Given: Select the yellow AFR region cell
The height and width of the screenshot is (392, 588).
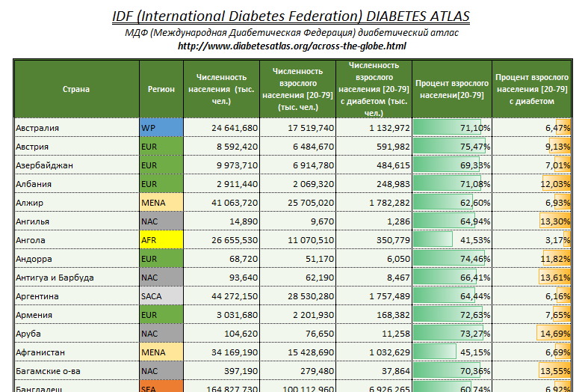Looking at the screenshot, I should tap(161, 240).
